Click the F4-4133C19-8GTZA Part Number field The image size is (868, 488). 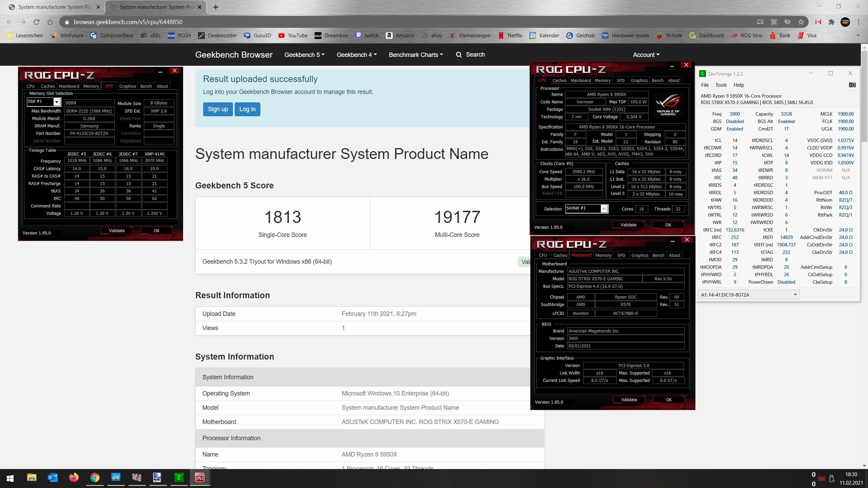pyautogui.click(x=89, y=134)
